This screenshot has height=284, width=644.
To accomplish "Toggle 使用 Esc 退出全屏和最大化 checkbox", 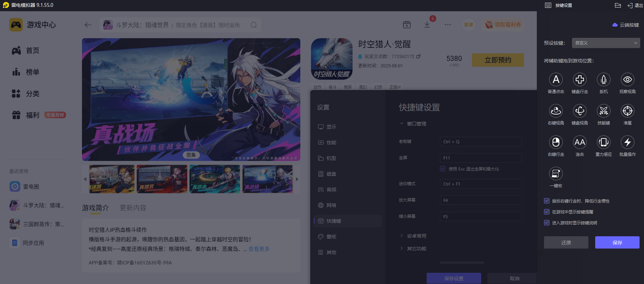I will point(443,169).
